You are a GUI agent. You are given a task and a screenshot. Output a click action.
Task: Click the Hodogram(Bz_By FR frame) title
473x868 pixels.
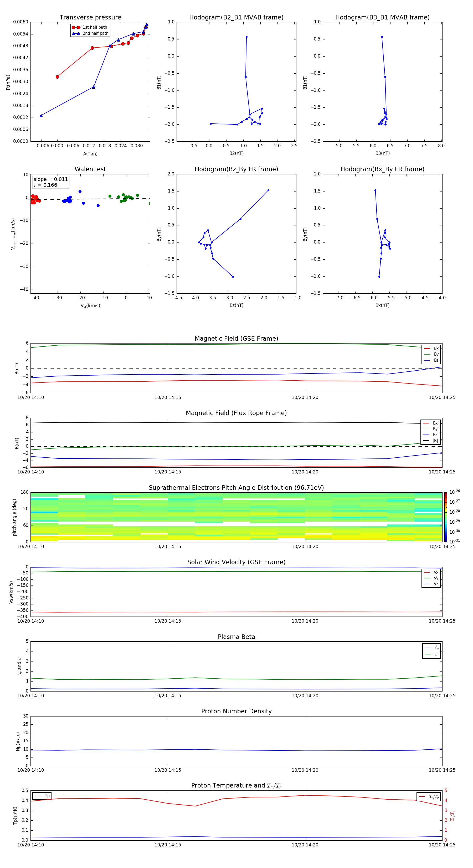click(236, 169)
